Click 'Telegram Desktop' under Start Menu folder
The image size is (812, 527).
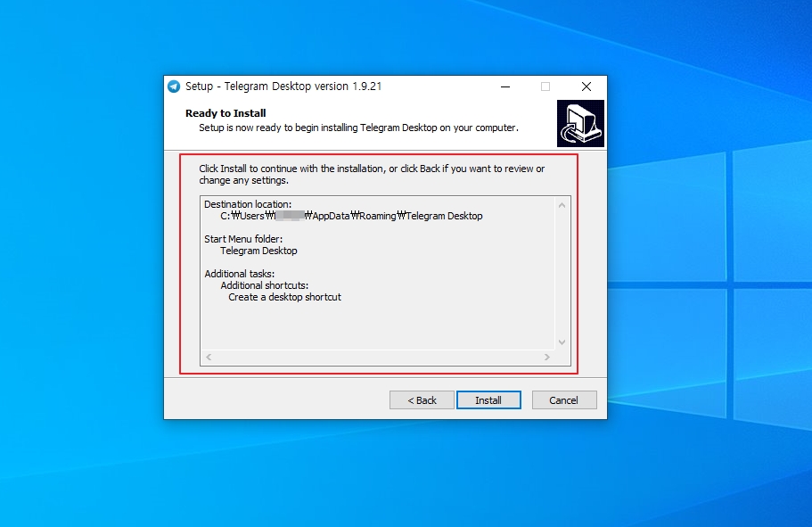258,251
